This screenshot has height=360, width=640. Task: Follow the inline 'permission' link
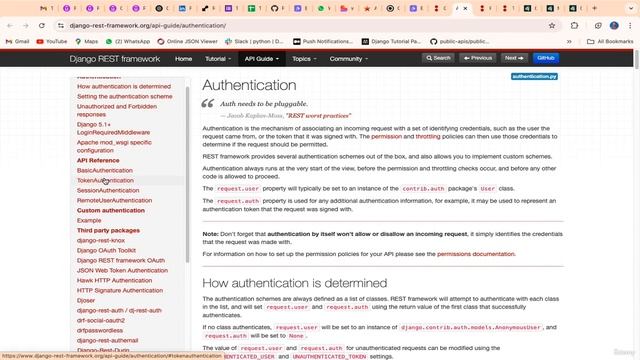387,136
